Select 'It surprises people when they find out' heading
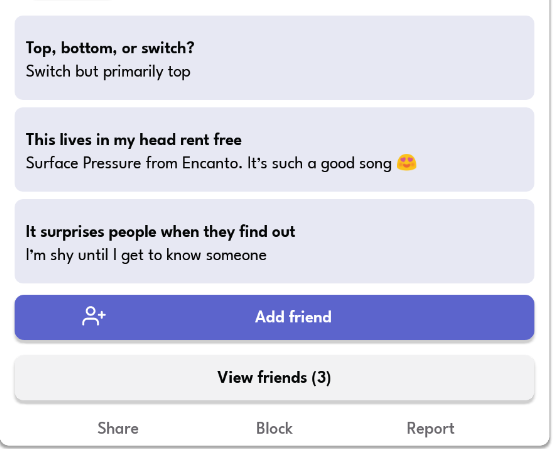This screenshot has height=449, width=556. [160, 232]
